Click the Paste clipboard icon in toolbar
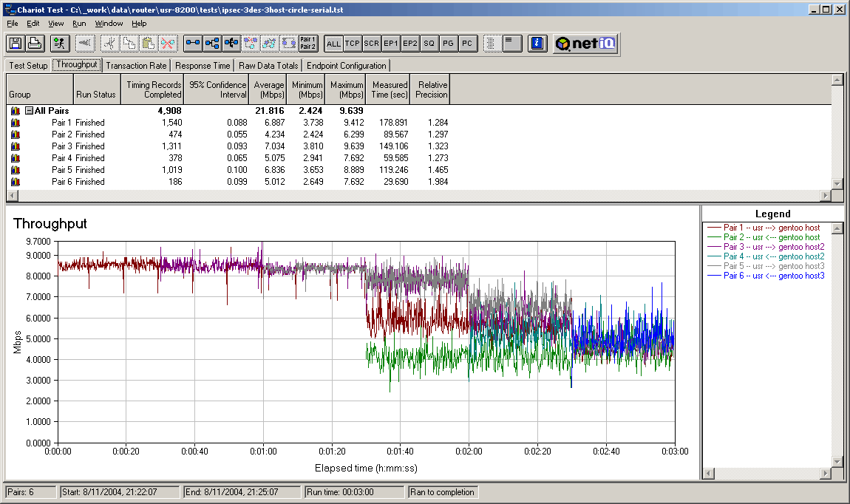Screen dimensions: 850x504 (x=148, y=44)
